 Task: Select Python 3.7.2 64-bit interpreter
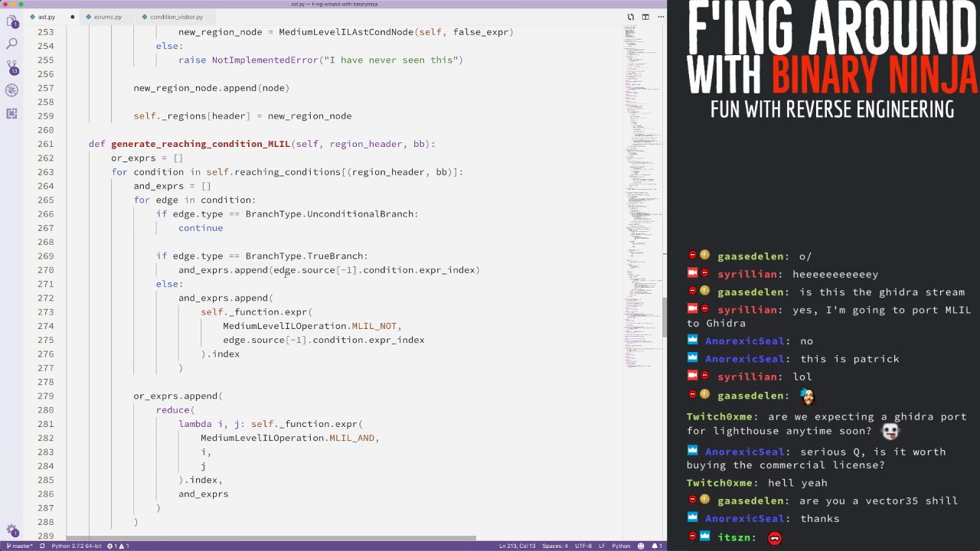76,546
